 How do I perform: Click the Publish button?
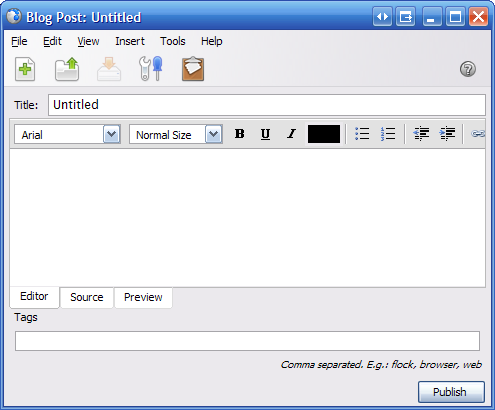(451, 392)
